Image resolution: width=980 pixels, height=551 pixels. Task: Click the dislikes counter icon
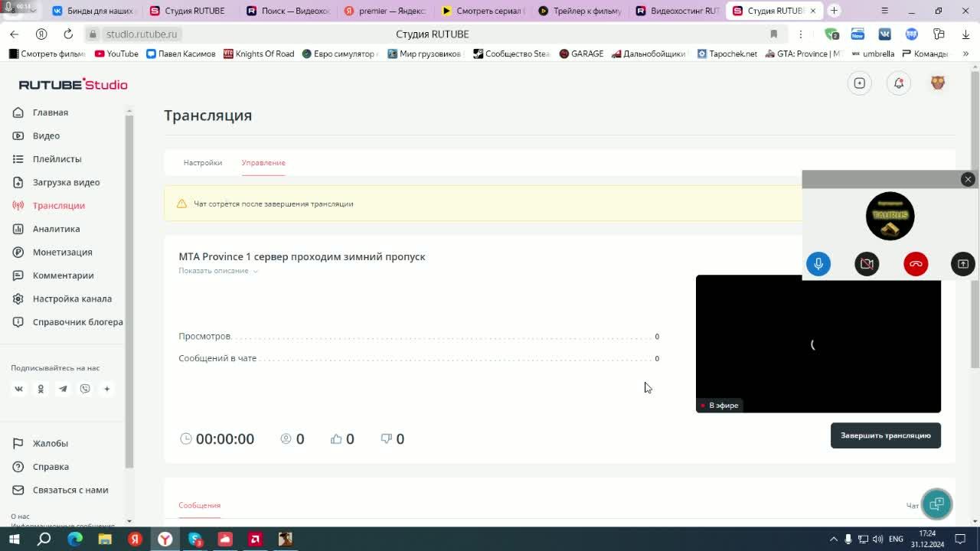[x=387, y=439]
